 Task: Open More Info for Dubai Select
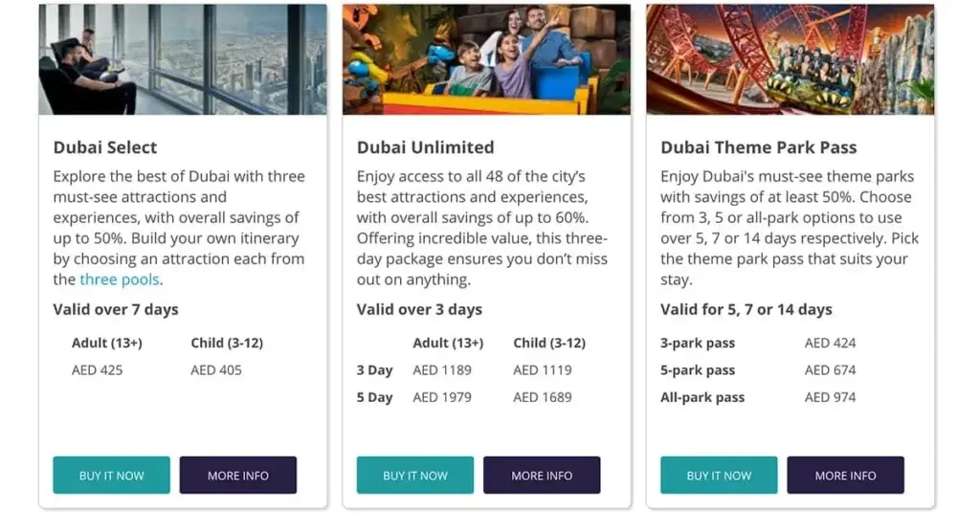coord(237,476)
